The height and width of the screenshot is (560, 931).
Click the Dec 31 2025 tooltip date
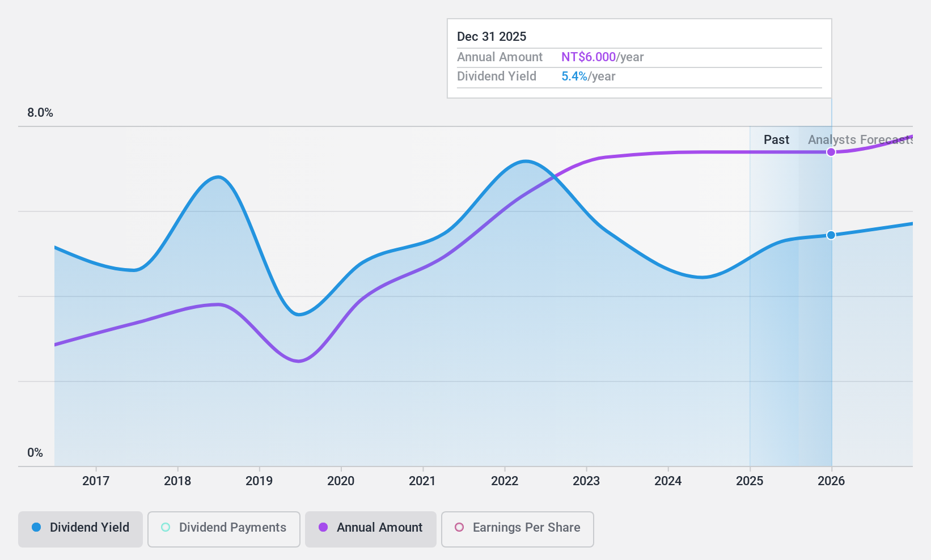(492, 36)
